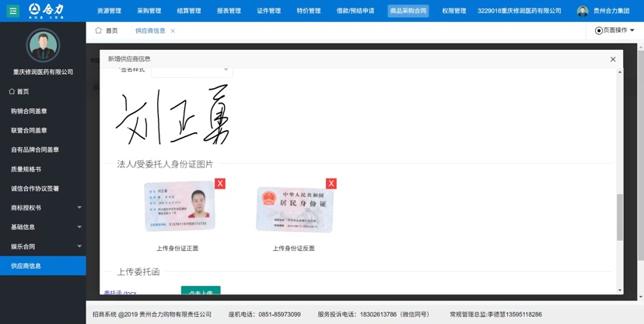644x324 pixels.
Task: Open the 签名样式 dropdown field
Action: (191, 70)
